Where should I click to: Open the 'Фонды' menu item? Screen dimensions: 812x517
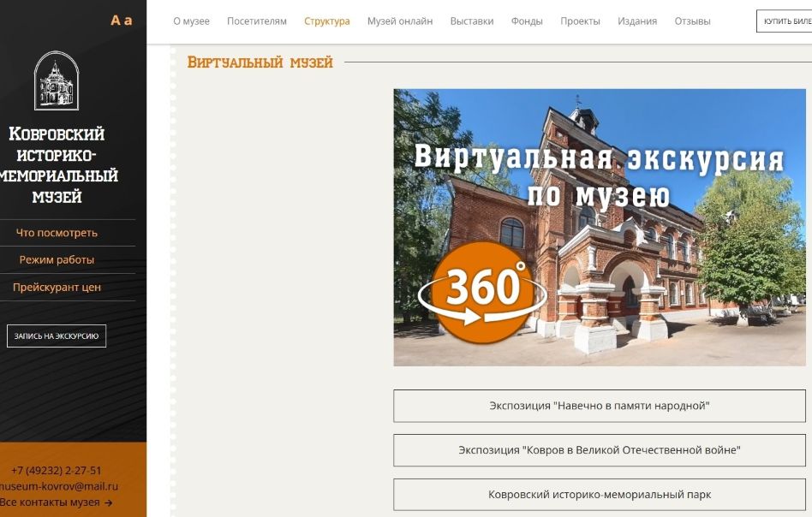click(x=527, y=21)
